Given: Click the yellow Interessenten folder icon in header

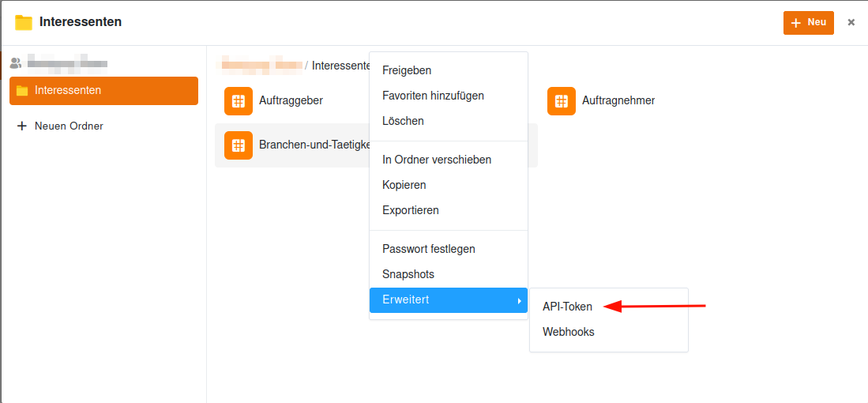Looking at the screenshot, I should pos(23,23).
